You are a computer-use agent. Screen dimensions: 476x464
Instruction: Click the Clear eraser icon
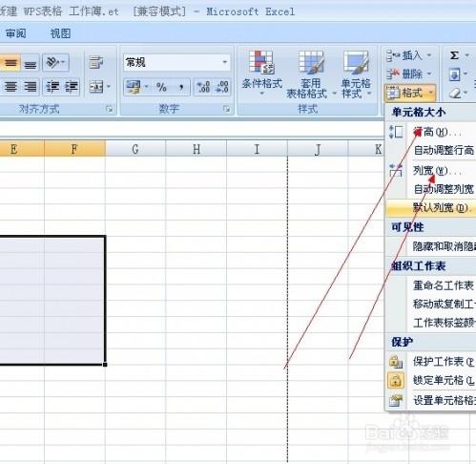pyautogui.click(x=455, y=94)
